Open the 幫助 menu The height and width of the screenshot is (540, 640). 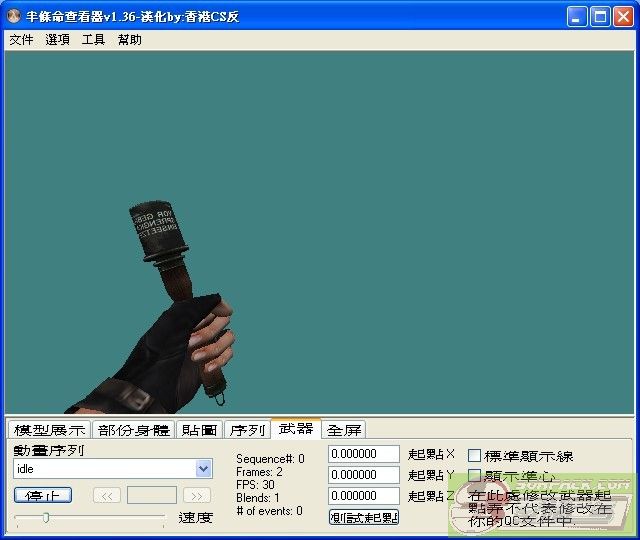click(x=130, y=40)
